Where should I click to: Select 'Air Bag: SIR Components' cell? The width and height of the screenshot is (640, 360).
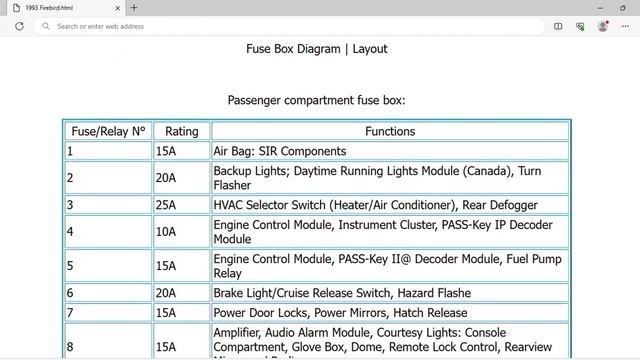pyautogui.click(x=390, y=151)
